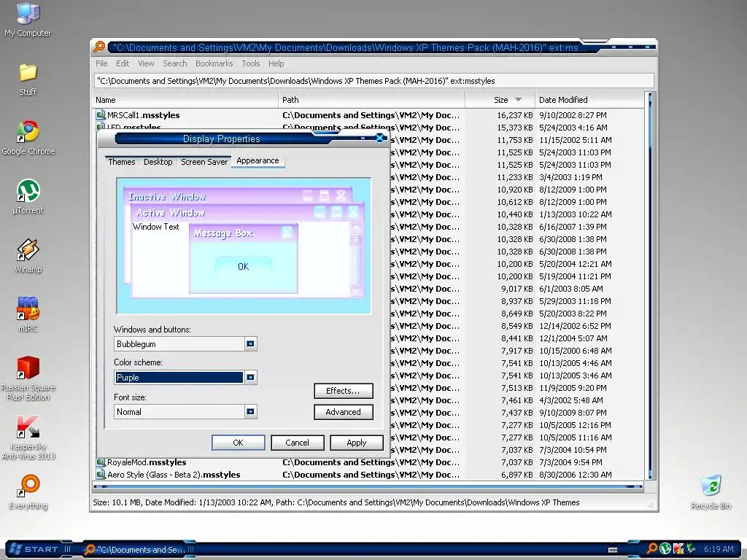
Task: Open the Search menu in Everything
Action: coord(175,63)
